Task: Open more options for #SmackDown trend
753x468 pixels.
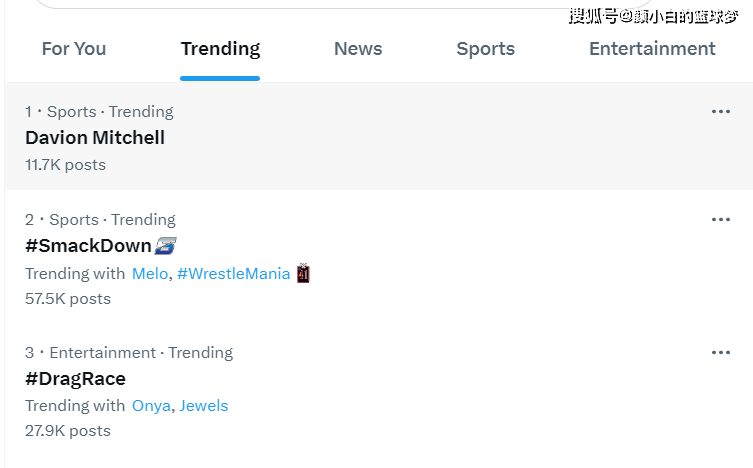Action: pos(720,219)
